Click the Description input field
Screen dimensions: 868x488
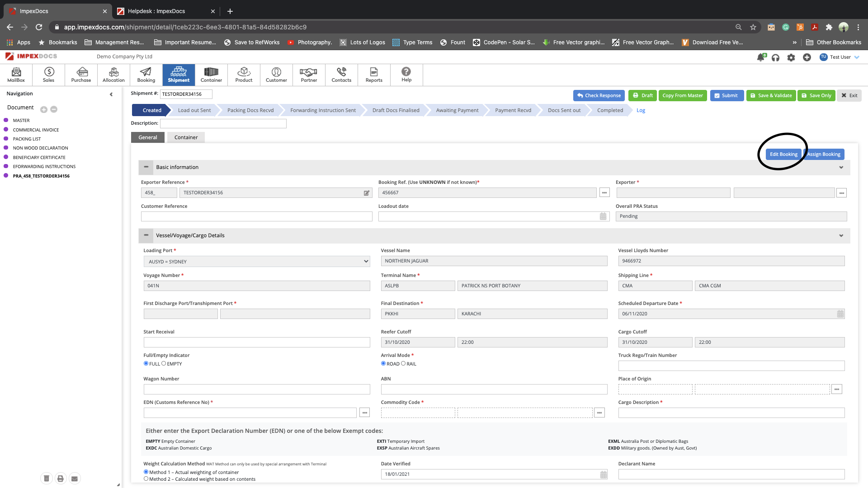pos(223,123)
